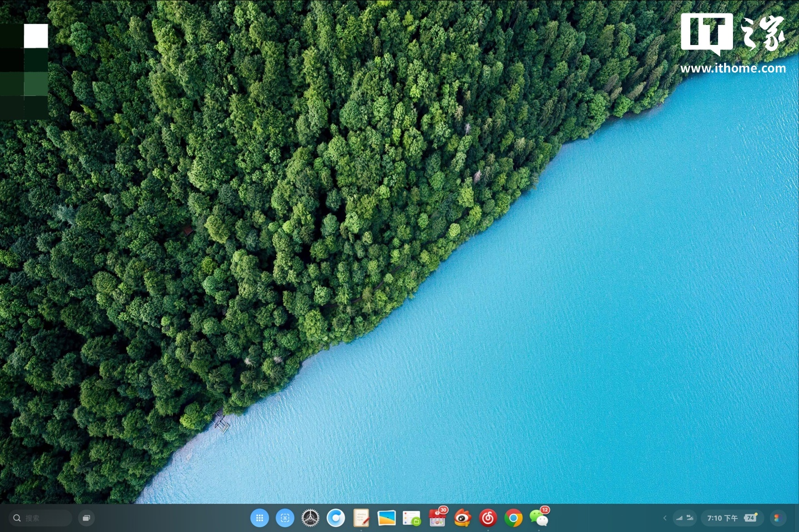Image resolution: width=799 pixels, height=532 pixels.
Task: Open the Gallery photos app
Action: point(387,518)
